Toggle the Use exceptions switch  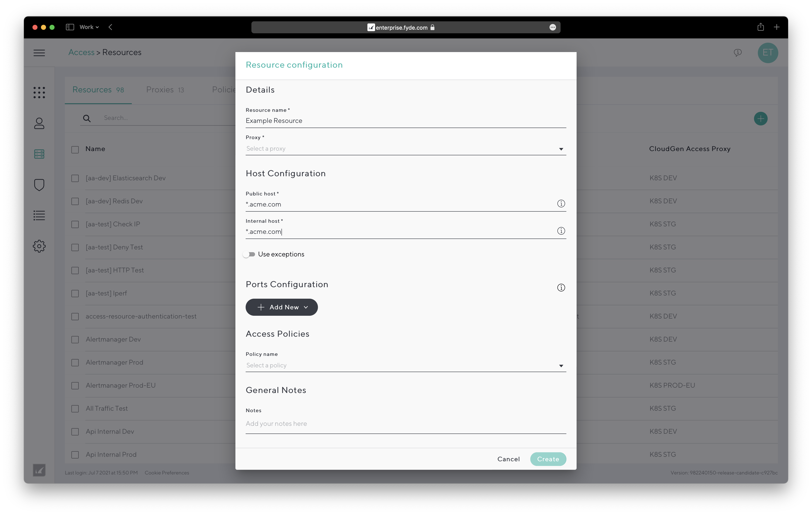[250, 254]
